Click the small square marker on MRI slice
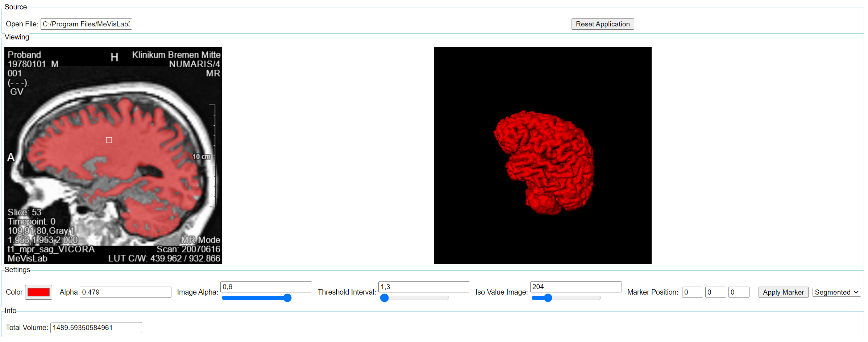Image resolution: width=868 pixels, height=342 pixels. point(109,140)
